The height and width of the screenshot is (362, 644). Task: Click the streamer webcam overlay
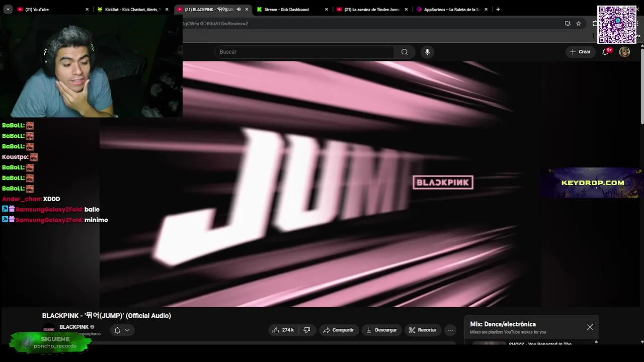tap(91, 66)
